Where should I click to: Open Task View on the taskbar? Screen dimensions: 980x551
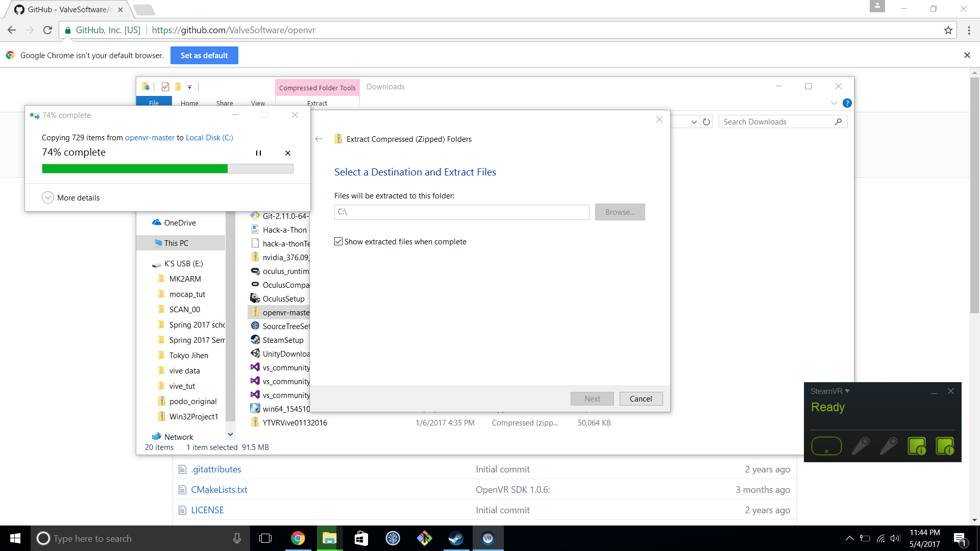tap(265, 538)
